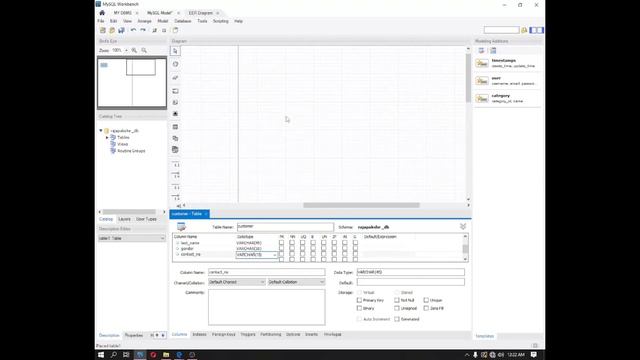Screen dimensions: 640x360
Task: Create a new model document icon
Action: click(103, 30)
